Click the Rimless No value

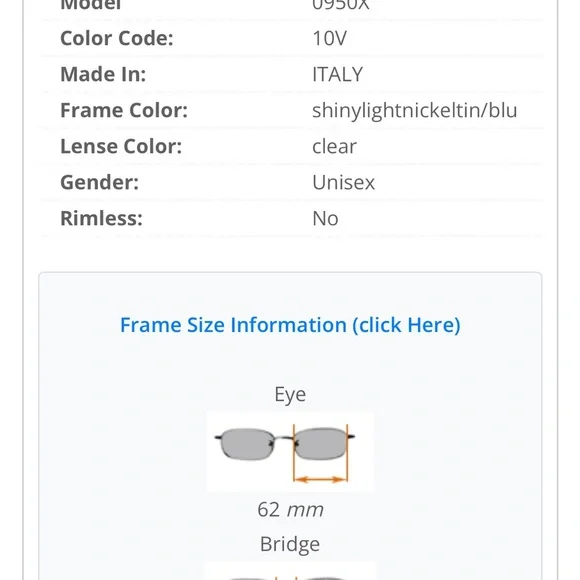(x=325, y=219)
